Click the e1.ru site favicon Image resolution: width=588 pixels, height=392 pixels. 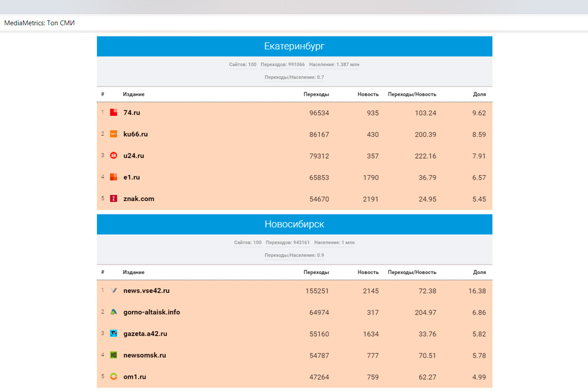pos(113,177)
